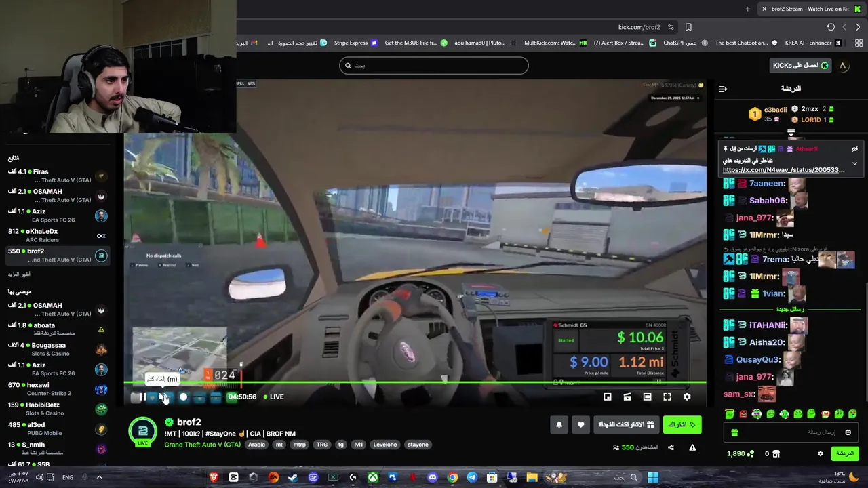Select the stayone tag
This screenshot has width=868, height=488.
point(418,445)
